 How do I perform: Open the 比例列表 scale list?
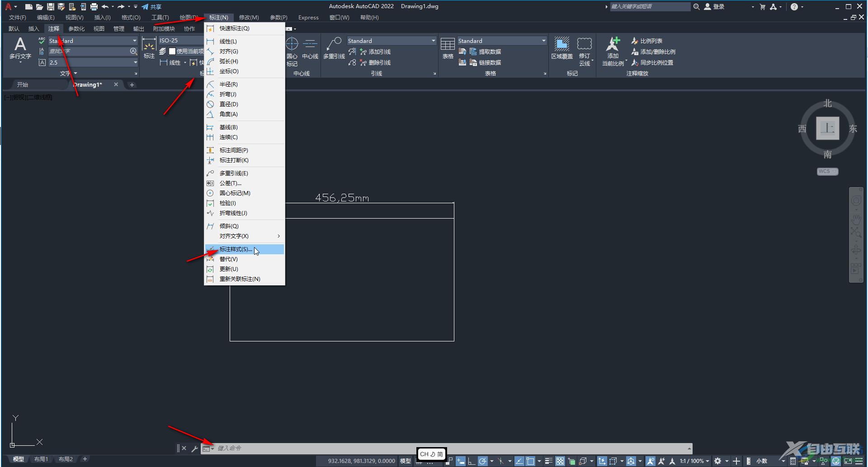[647, 41]
